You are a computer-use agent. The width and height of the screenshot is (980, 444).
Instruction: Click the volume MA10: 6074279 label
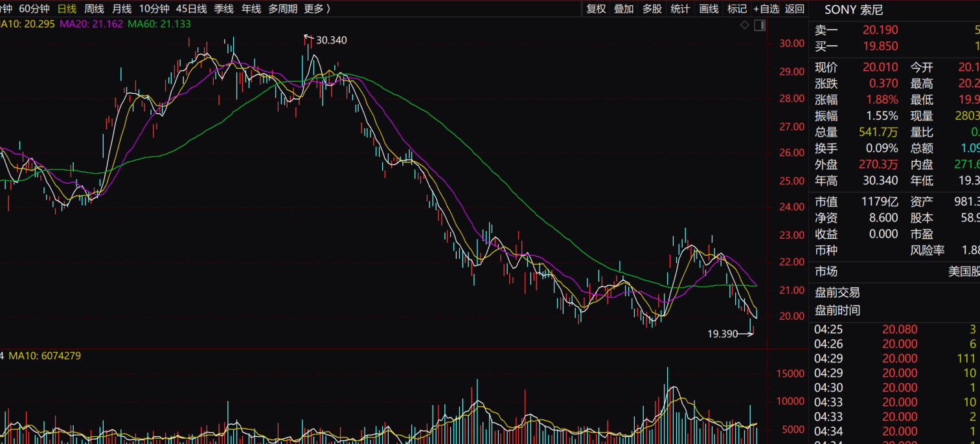[45, 356]
